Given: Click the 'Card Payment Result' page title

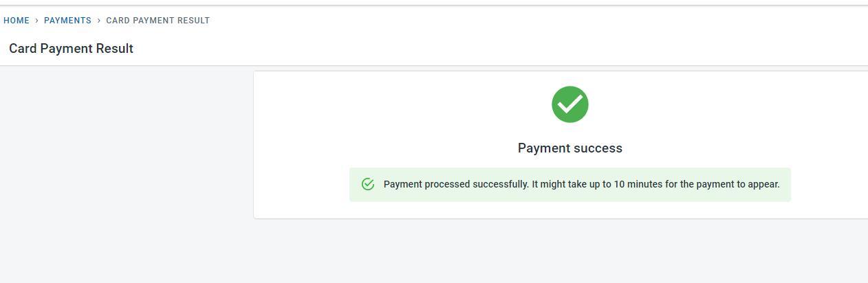Looking at the screenshot, I should 71,49.
